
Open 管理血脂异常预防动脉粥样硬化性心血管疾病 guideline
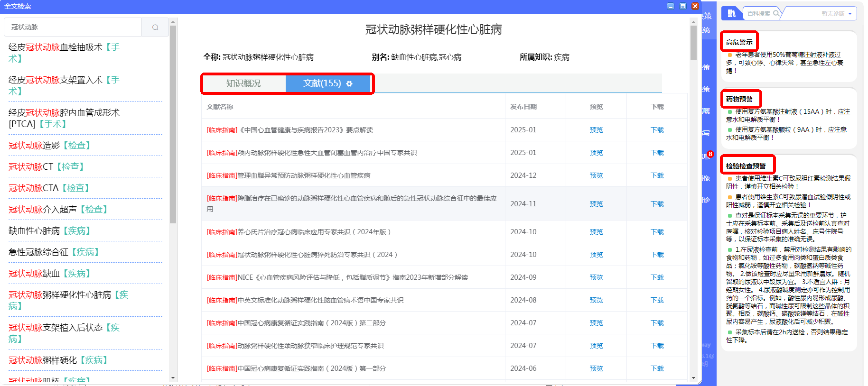(x=304, y=175)
